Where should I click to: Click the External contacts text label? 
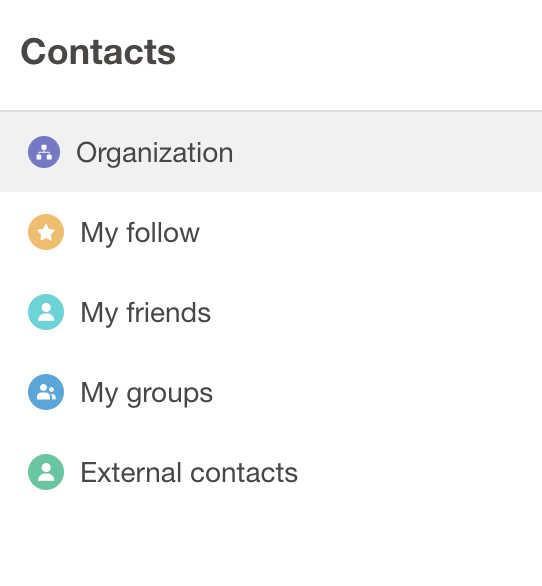(189, 473)
